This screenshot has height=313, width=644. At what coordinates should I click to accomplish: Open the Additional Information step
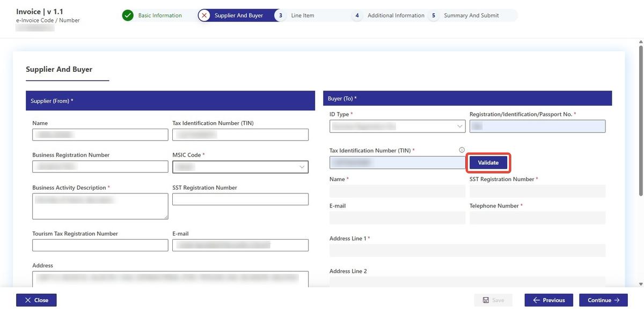(396, 16)
